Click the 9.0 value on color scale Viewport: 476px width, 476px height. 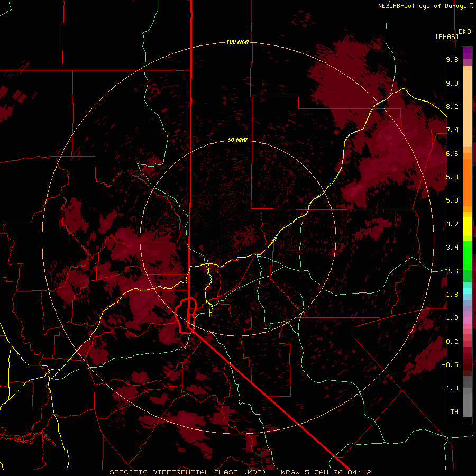pos(452,83)
